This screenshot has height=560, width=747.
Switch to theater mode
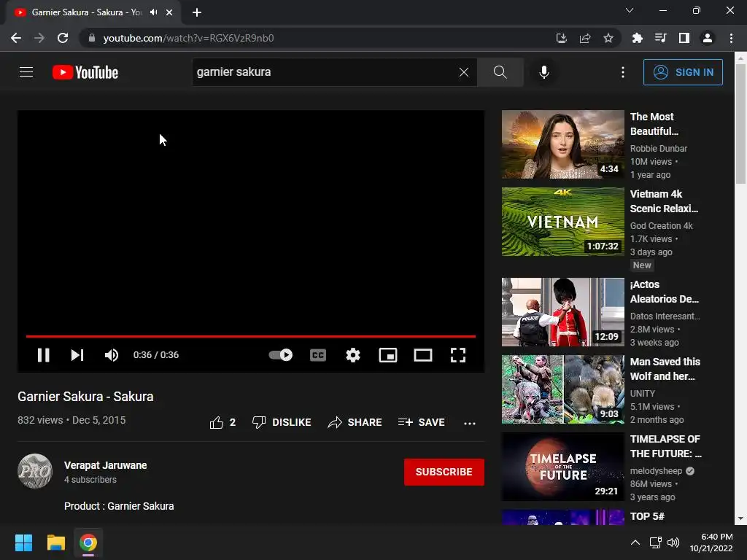(x=423, y=355)
